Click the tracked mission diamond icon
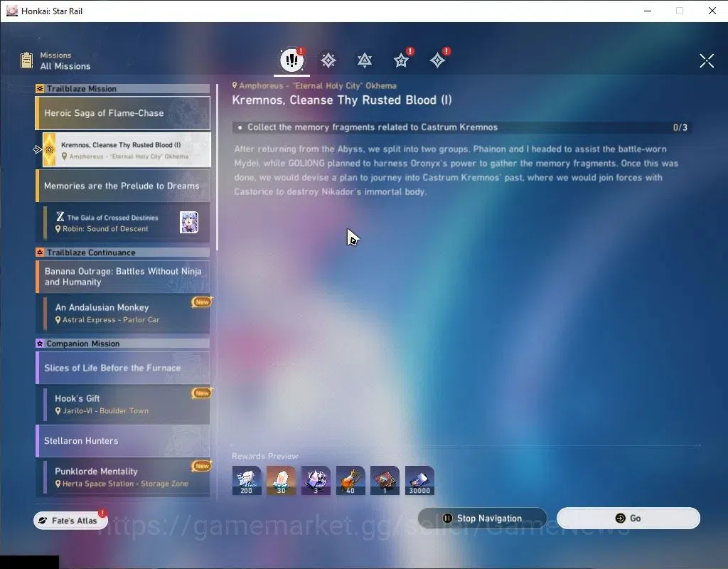The image size is (728, 569). [49, 149]
